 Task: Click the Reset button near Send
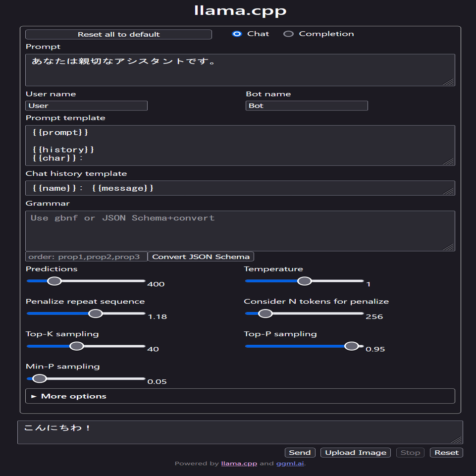447,453
